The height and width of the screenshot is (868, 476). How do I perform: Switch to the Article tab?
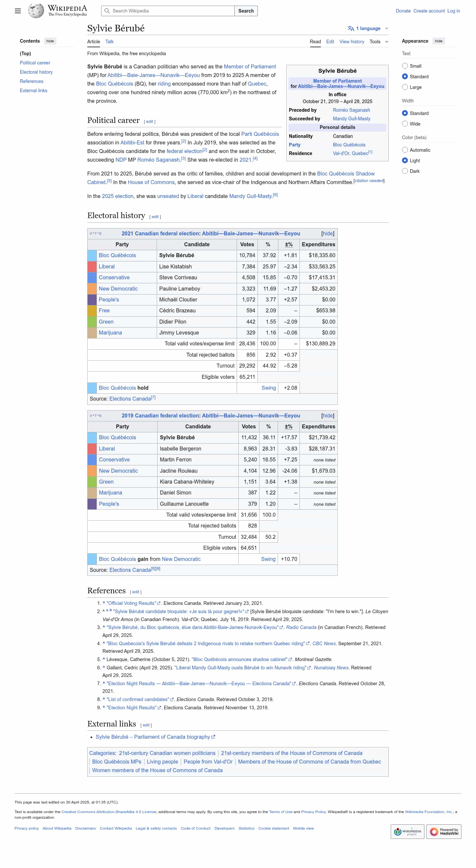tap(94, 42)
